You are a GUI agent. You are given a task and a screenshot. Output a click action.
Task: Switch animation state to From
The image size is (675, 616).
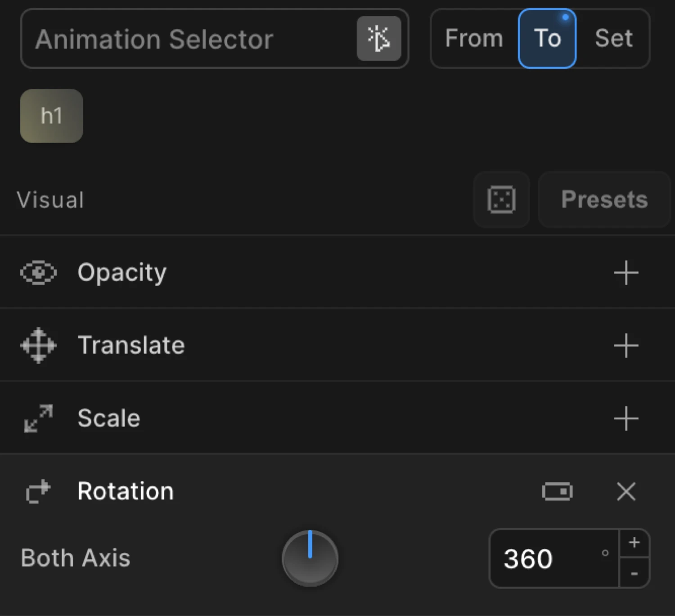click(473, 38)
